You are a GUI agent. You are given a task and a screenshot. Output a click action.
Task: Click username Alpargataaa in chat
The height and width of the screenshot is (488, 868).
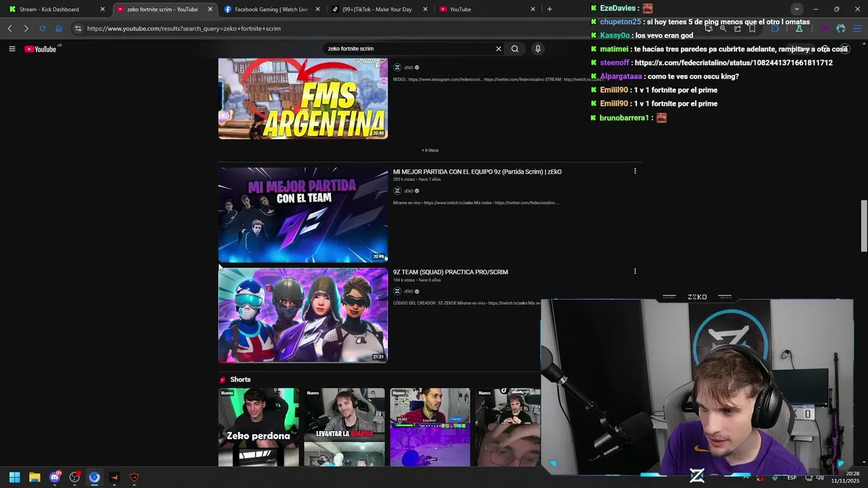pos(620,77)
